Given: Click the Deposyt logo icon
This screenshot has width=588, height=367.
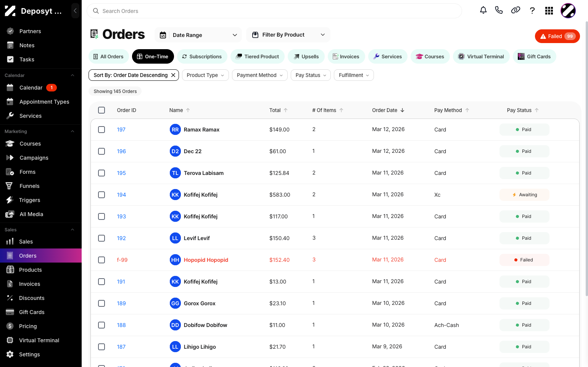Looking at the screenshot, I should point(10,11).
